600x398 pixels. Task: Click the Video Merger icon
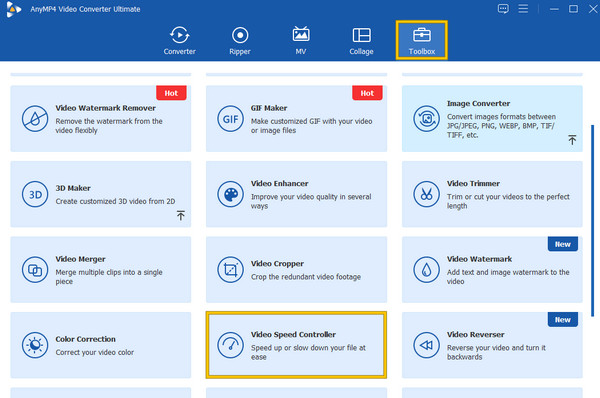click(35, 270)
